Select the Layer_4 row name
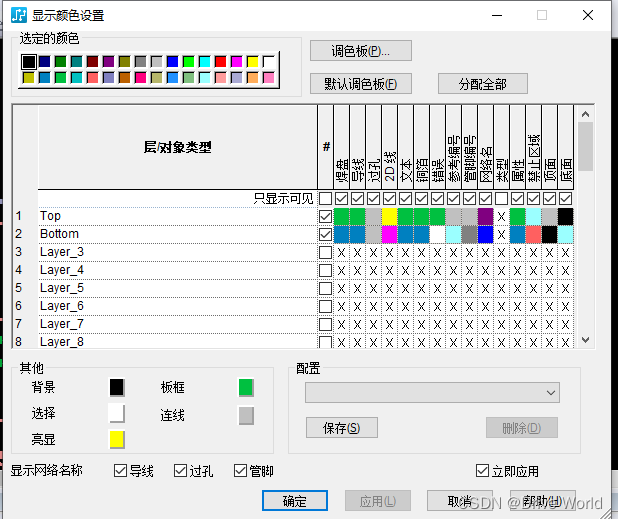This screenshot has width=618, height=519. pyautogui.click(x=62, y=270)
